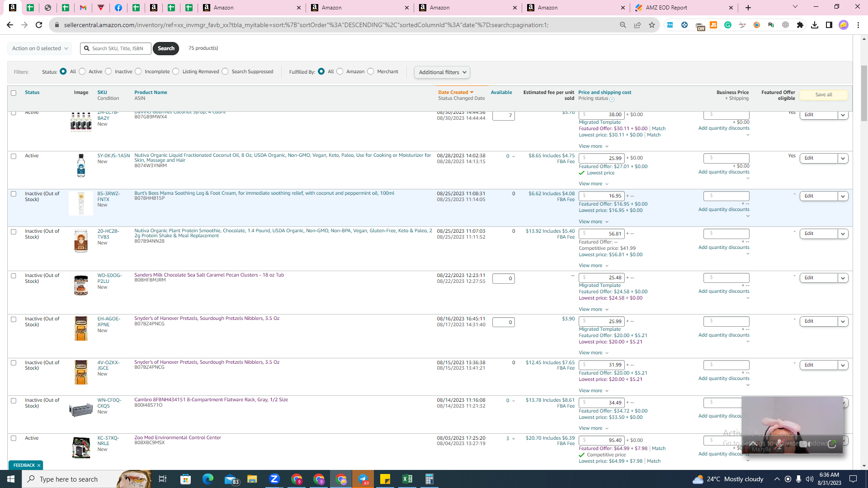Open Chrome's three-dot menu
The height and width of the screenshot is (488, 868).
858,25
